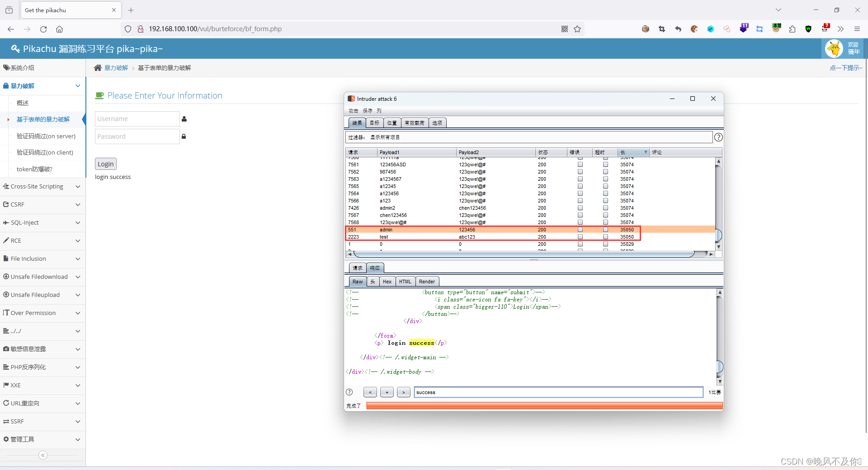Collapse the sidebar with bottom arrow icon
This screenshot has width=868, height=470.
click(x=43, y=455)
